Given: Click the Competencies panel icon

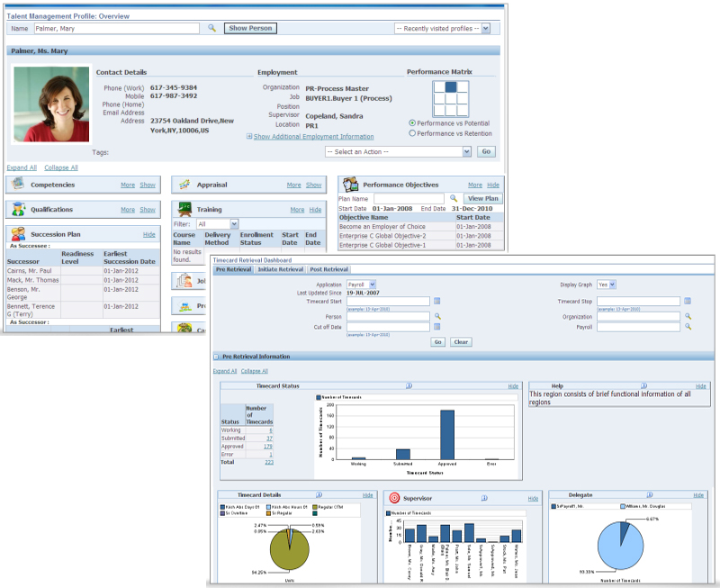Looking at the screenshot, I should 19,185.
